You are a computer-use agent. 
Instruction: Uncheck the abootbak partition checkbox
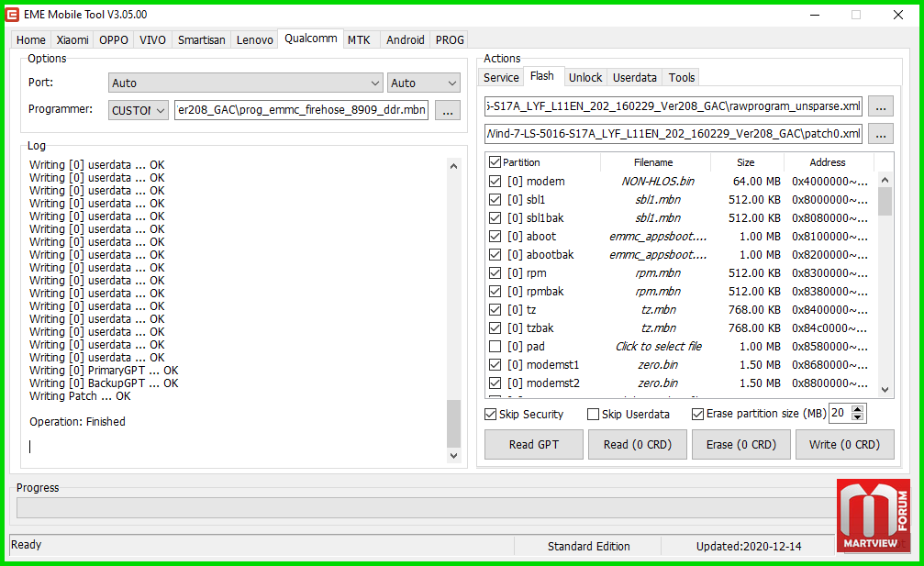[495, 255]
